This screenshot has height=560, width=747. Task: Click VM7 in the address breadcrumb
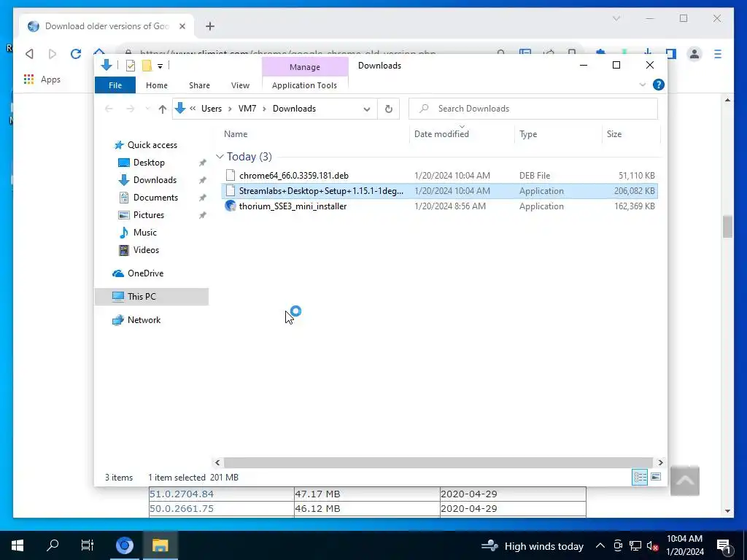[247, 109]
